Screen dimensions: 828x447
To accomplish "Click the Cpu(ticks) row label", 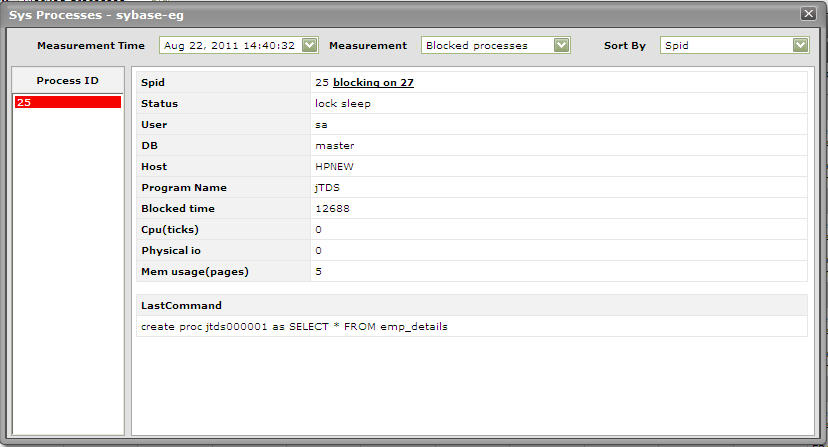I will click(x=170, y=229).
